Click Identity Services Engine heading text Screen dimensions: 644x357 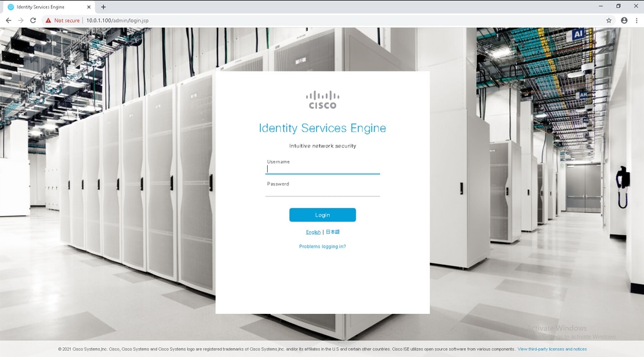click(323, 128)
